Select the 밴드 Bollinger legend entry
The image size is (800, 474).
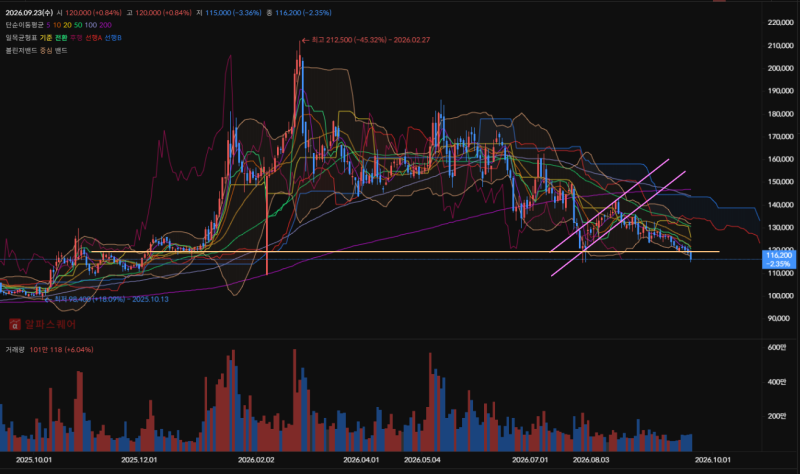point(61,51)
